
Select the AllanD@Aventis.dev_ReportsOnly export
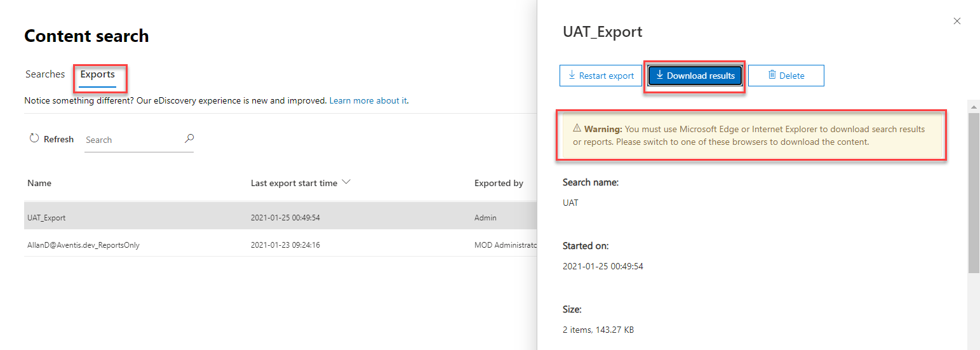coord(83,245)
